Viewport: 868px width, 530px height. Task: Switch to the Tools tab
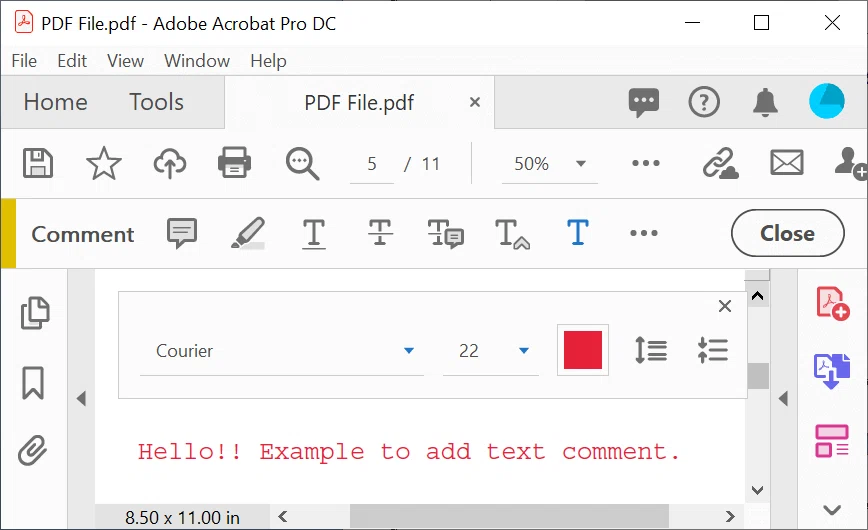(156, 102)
